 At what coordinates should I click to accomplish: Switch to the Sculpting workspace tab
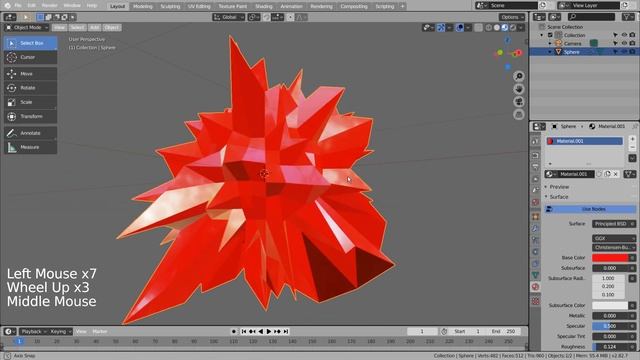coord(170,6)
